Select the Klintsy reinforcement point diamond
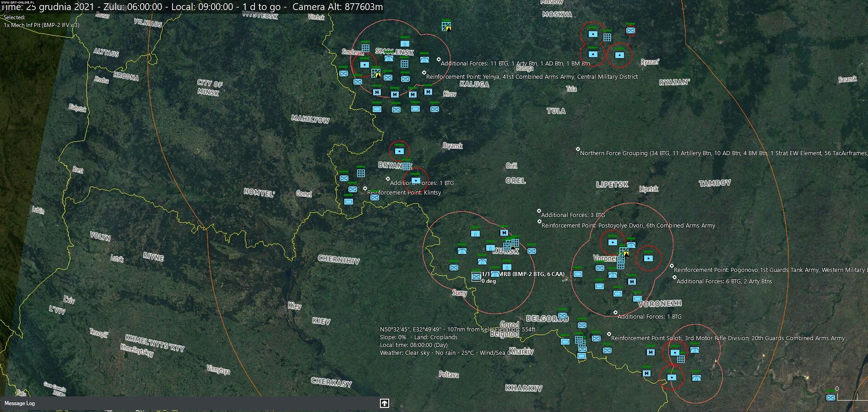The width and height of the screenshot is (868, 412). pyautogui.click(x=365, y=189)
